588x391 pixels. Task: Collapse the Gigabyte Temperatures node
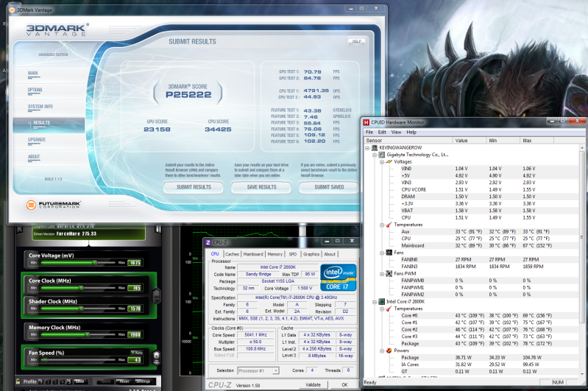pos(382,225)
